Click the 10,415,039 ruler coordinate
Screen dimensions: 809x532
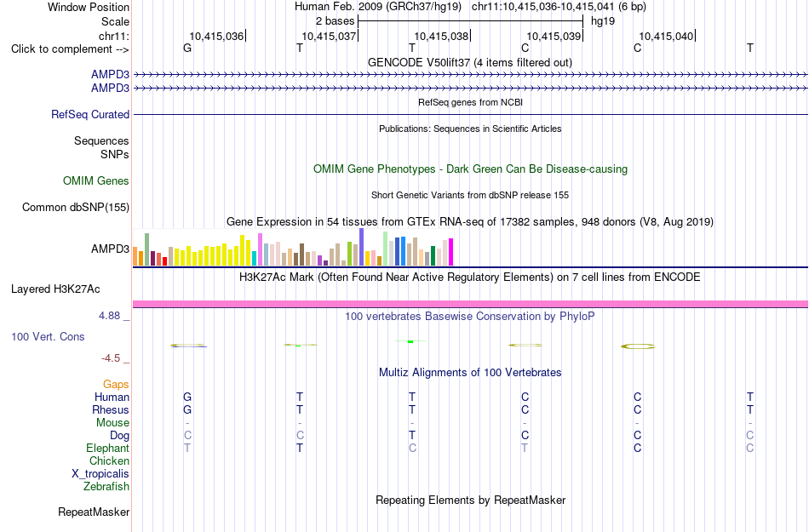554,36
